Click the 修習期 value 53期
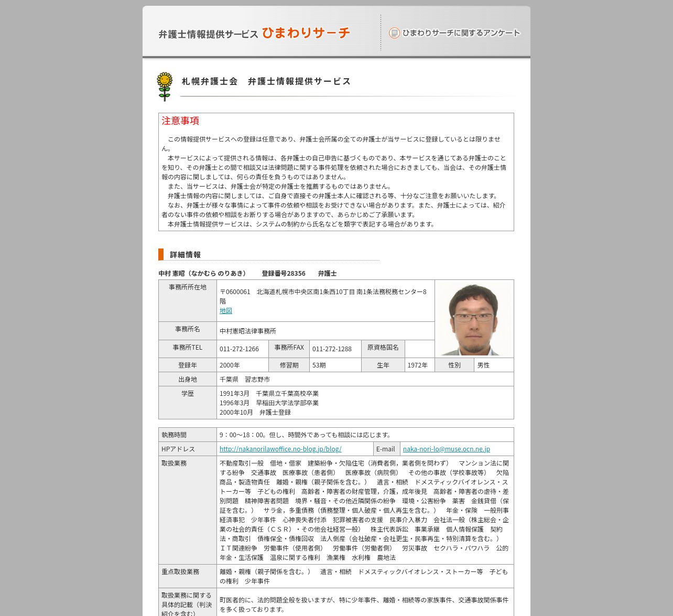Image resolution: width=673 pixels, height=616 pixels. pyautogui.click(x=319, y=365)
